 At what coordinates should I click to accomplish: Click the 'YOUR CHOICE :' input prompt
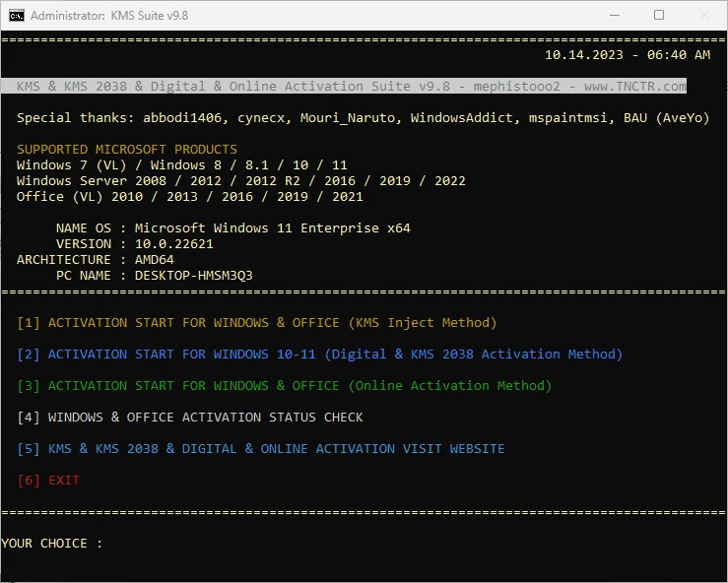tap(51, 543)
